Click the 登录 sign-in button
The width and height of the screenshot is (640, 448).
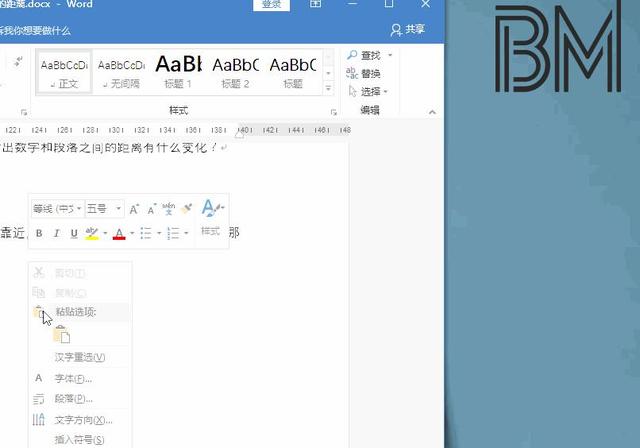tap(271, 4)
